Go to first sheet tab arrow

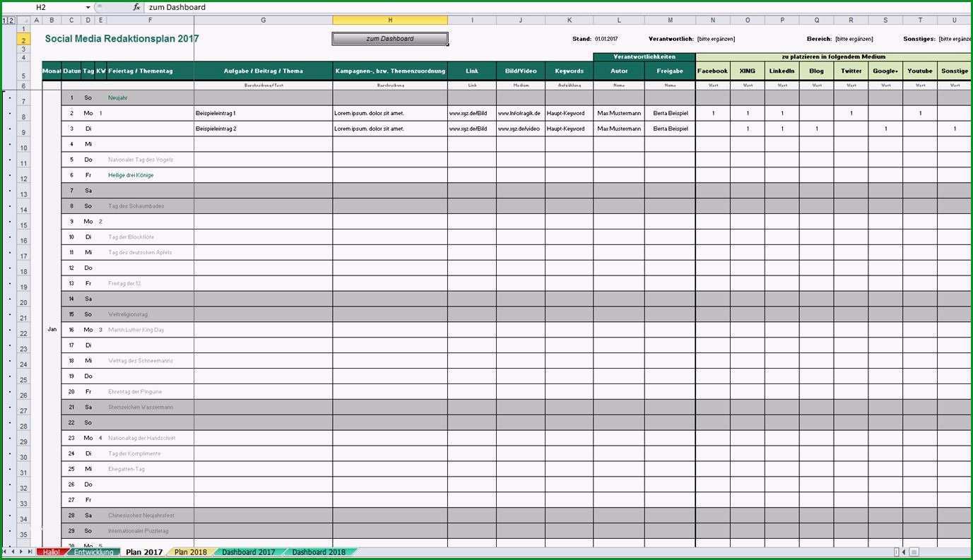click(4, 552)
